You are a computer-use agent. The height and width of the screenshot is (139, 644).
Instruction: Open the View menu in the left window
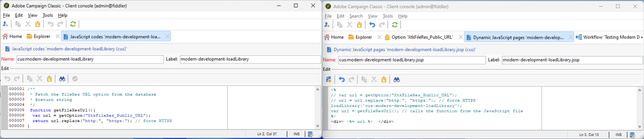32,15
